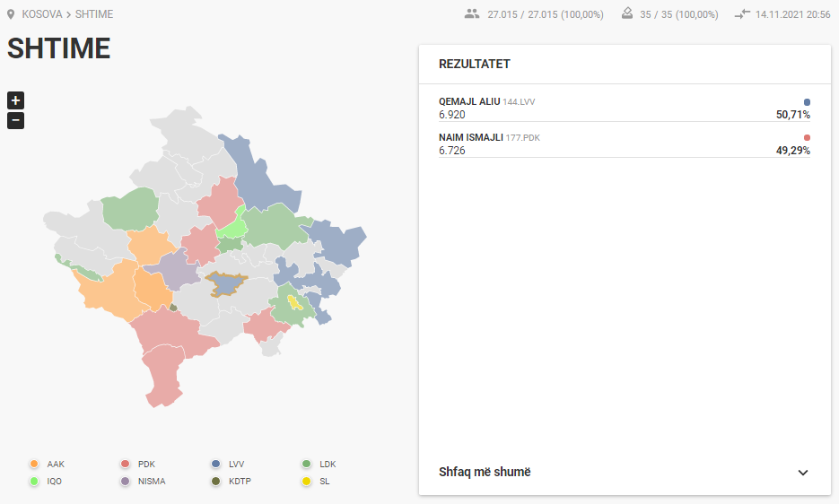The width and height of the screenshot is (839, 504).
Task: Click the red PDK dot beside Naim Ismajli
Action: coord(807,138)
